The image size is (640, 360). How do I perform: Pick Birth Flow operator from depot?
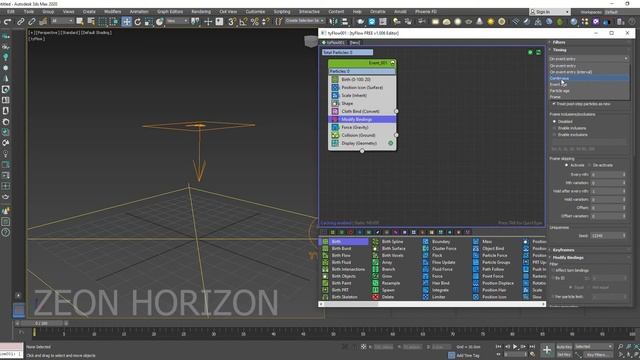[341, 256]
